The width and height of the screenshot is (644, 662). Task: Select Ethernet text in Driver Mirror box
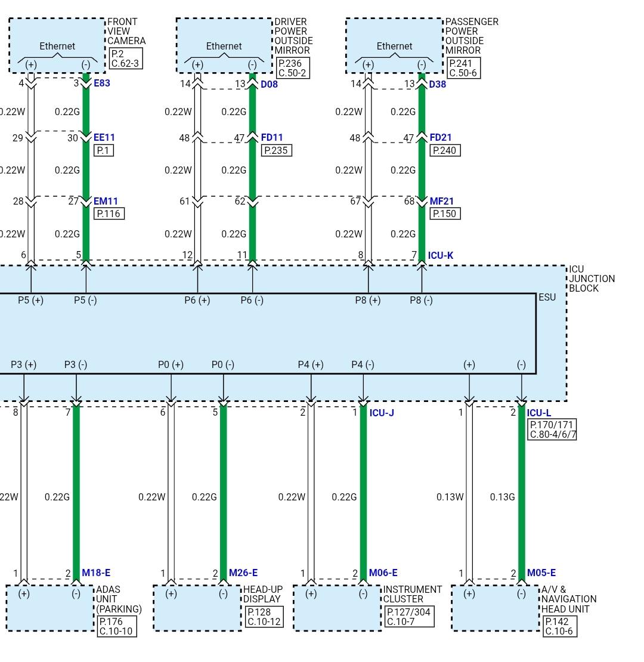(224, 46)
